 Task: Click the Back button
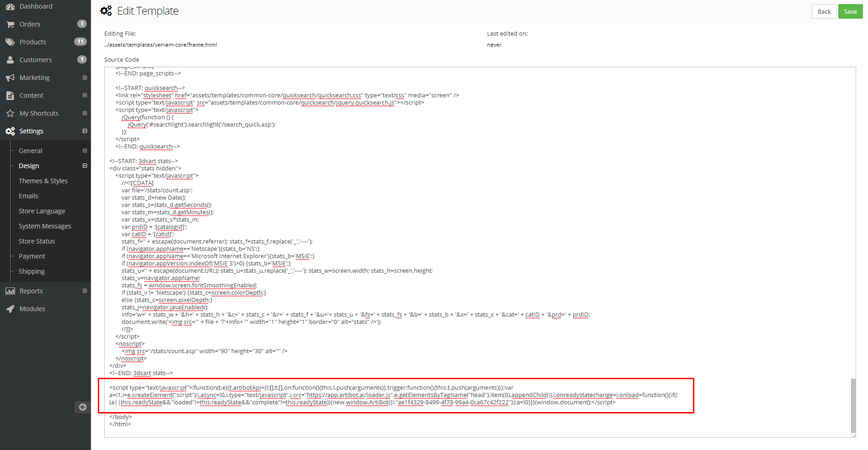pos(824,11)
